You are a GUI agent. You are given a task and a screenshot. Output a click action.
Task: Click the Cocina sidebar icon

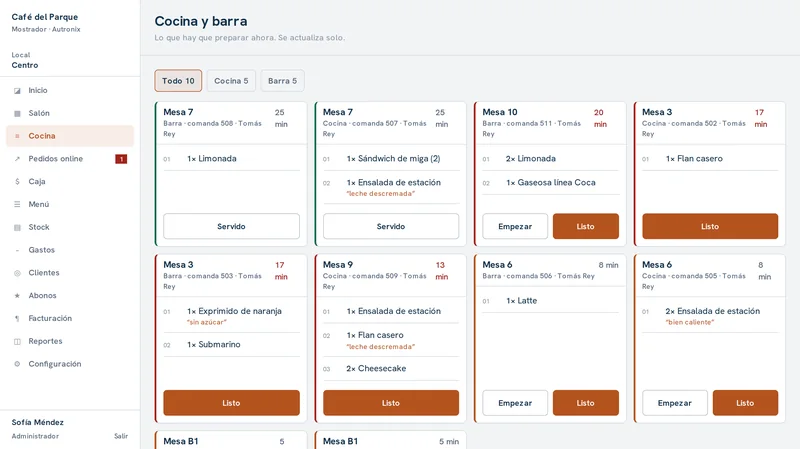tap(17, 136)
